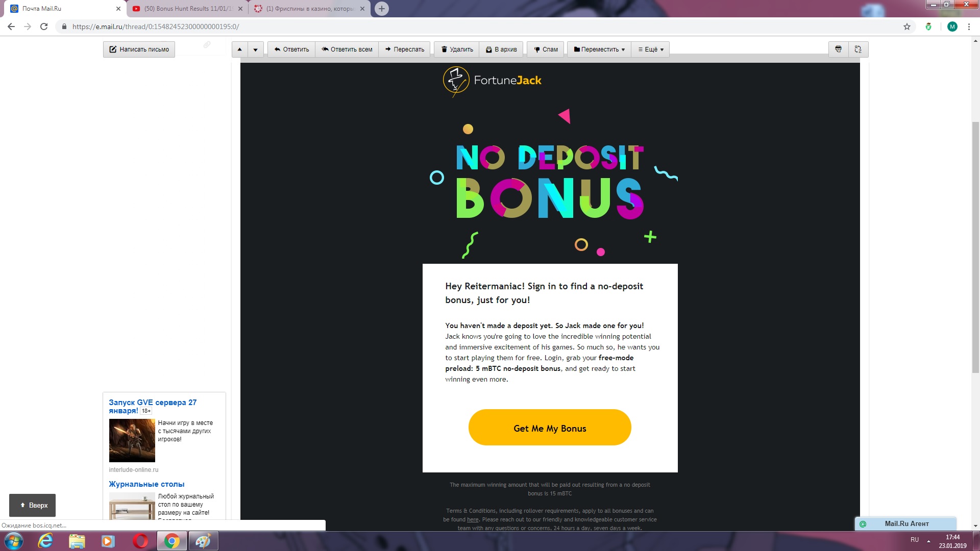Open the Запуск GVE сервера ad thumbnail
Image resolution: width=980 pixels, height=551 pixels.
pyautogui.click(x=132, y=440)
